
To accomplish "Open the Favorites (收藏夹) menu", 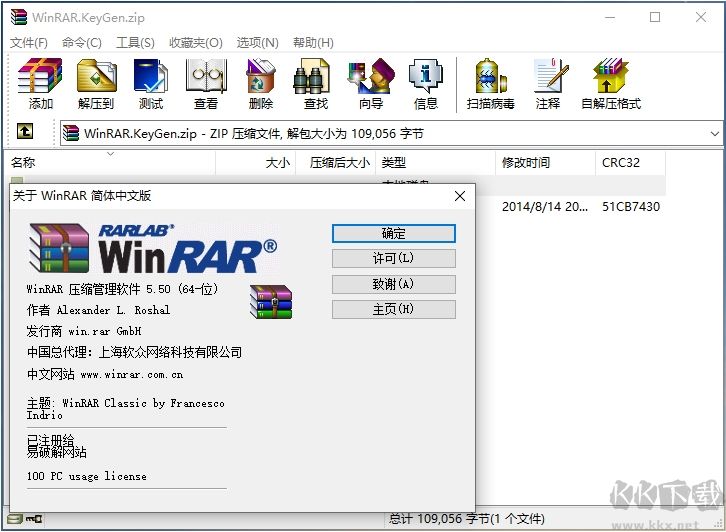I will point(195,43).
